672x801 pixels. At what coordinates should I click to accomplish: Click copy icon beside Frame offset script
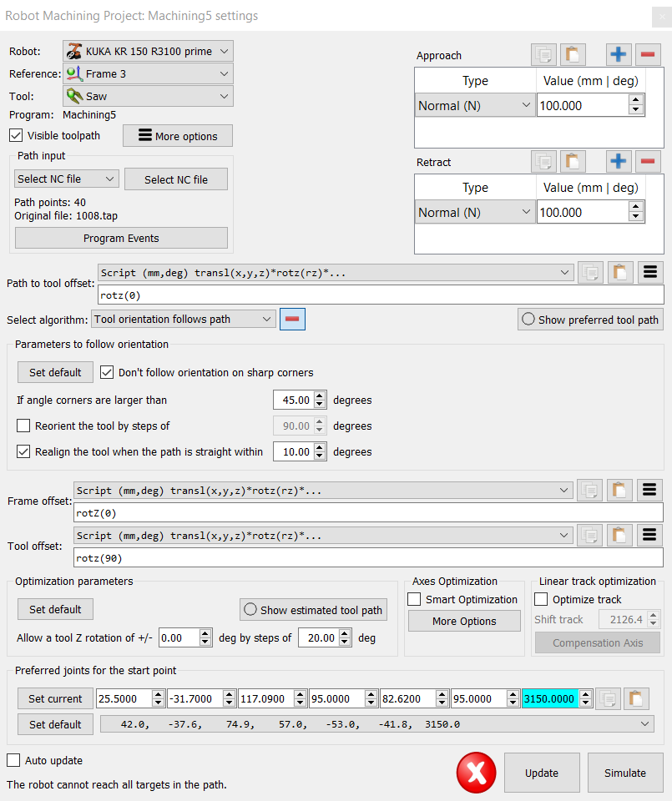point(591,490)
